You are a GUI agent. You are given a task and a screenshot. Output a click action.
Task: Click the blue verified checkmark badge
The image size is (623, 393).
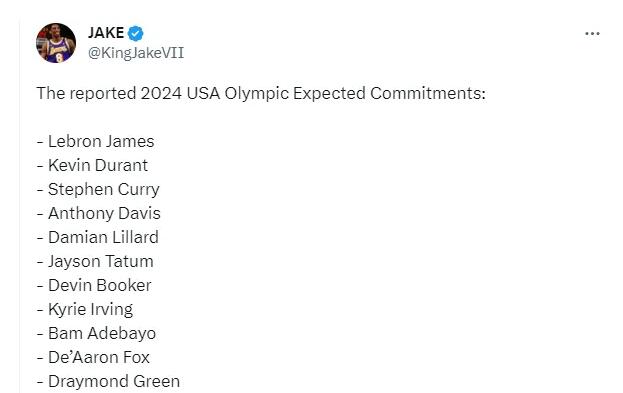135,33
